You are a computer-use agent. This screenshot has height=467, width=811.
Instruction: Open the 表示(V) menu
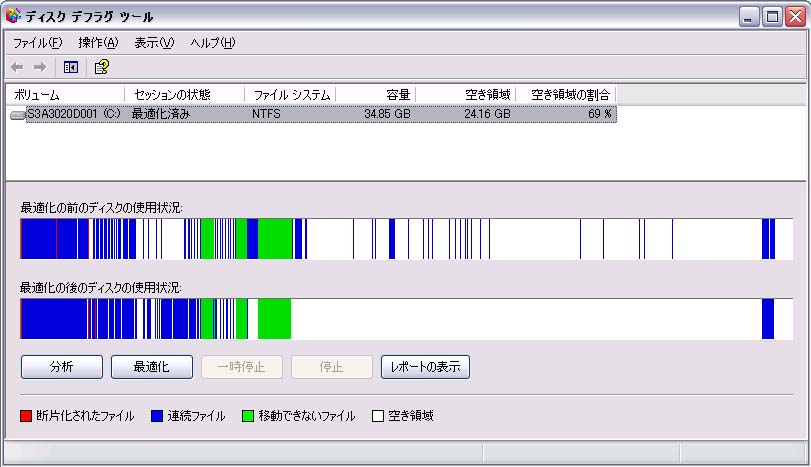tap(154, 43)
